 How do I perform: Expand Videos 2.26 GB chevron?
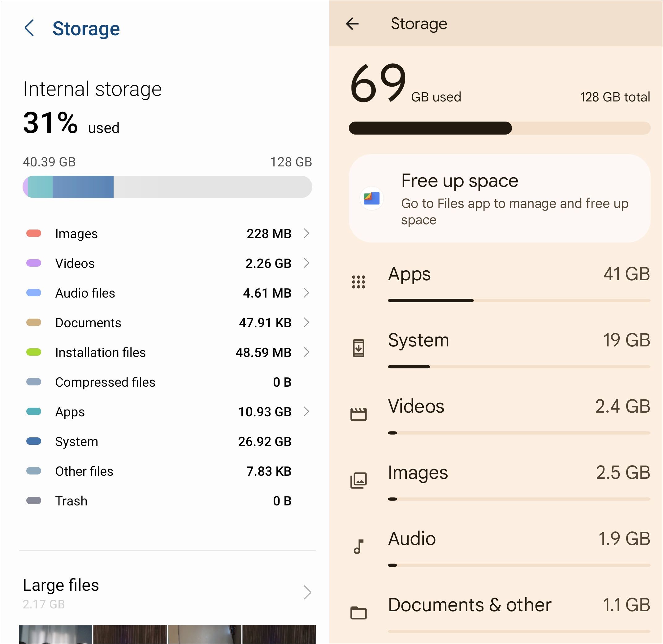tap(306, 263)
